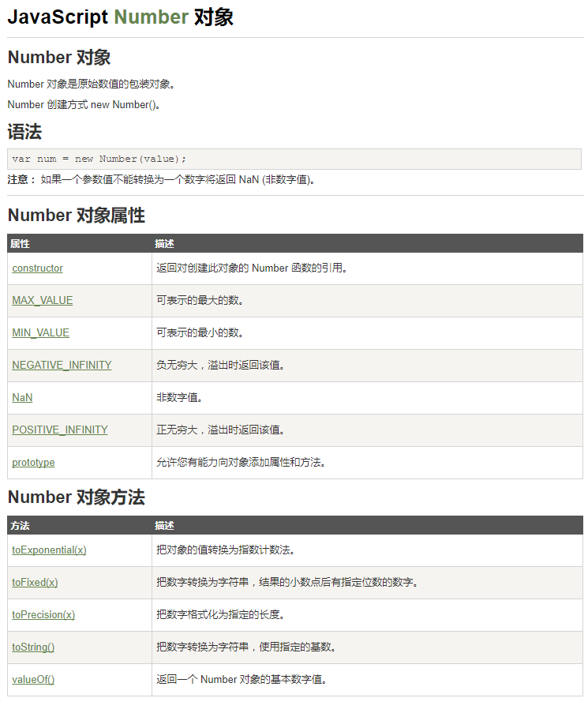Click the description '把对象的值转换为指数计数法。'

226,550
